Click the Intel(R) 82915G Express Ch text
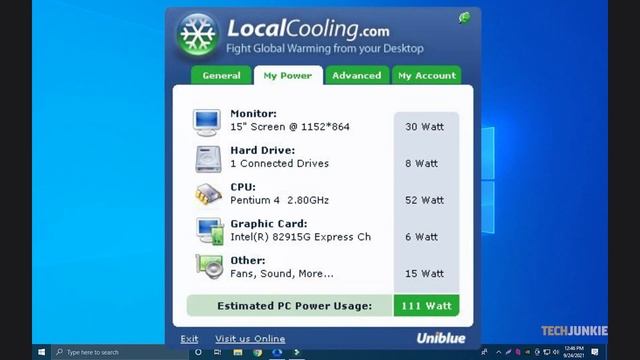Image resolution: width=640 pixels, height=360 pixels. coord(301,237)
